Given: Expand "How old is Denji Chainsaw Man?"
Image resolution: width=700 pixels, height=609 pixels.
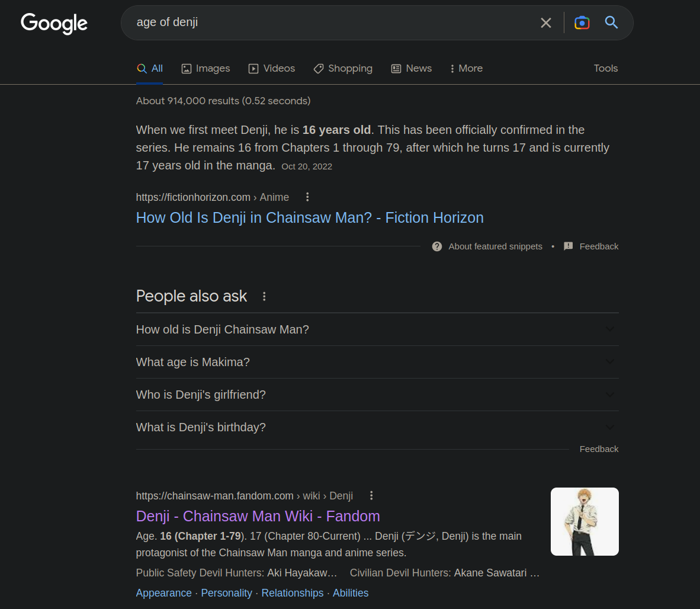Looking at the screenshot, I should pyautogui.click(x=377, y=329).
